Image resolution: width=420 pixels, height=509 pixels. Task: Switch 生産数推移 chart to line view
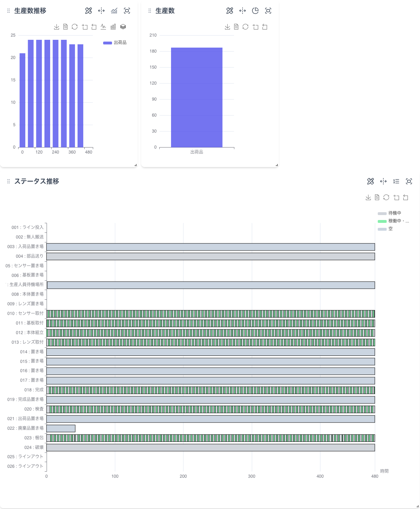pos(103,27)
